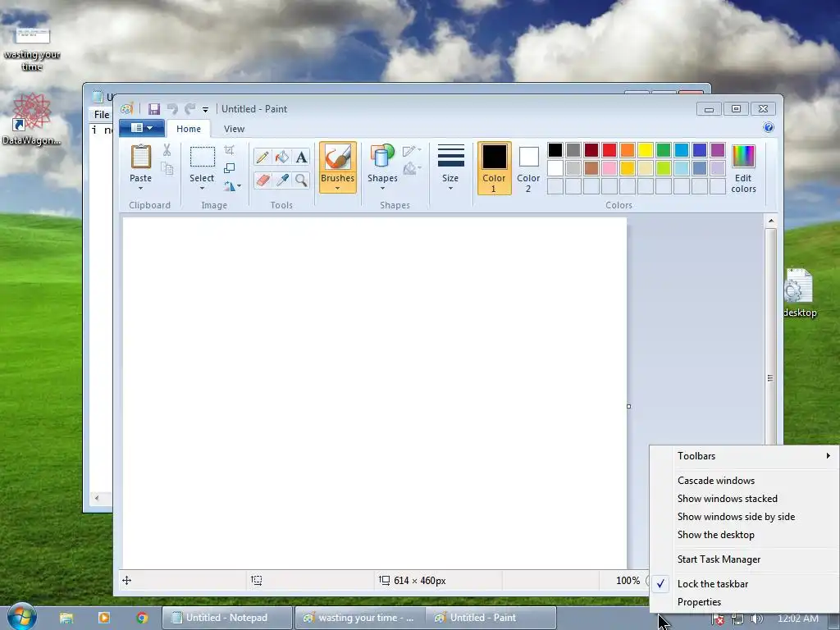Open the Windows Start menu orb
Screen dimensions: 840x630
[21, 616]
